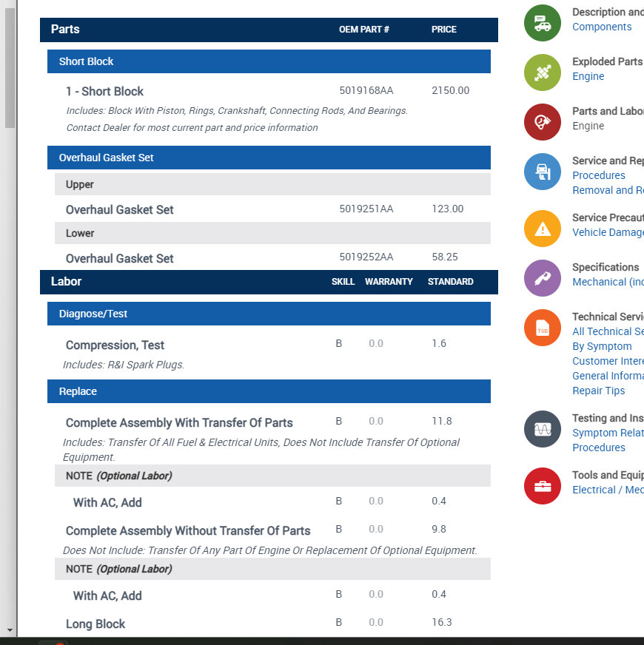Viewport: 644px width, 645px height.
Task: Select the Diagnose/Test section header
Action: click(x=269, y=314)
